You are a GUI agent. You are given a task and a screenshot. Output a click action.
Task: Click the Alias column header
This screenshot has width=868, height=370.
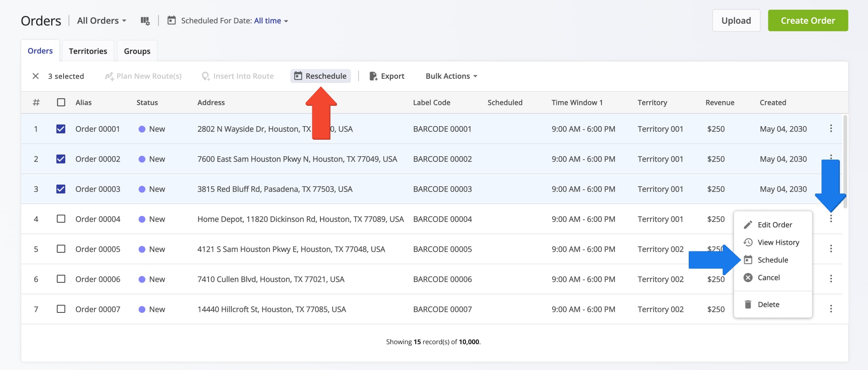click(x=83, y=102)
